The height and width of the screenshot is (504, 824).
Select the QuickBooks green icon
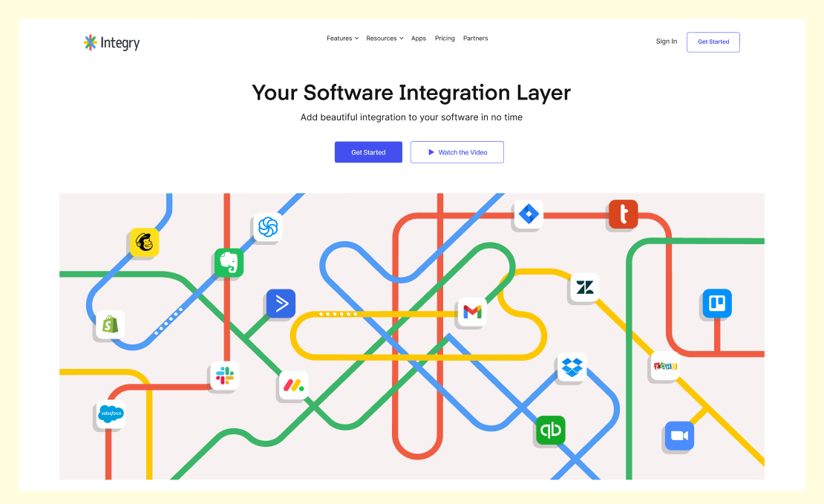551,430
